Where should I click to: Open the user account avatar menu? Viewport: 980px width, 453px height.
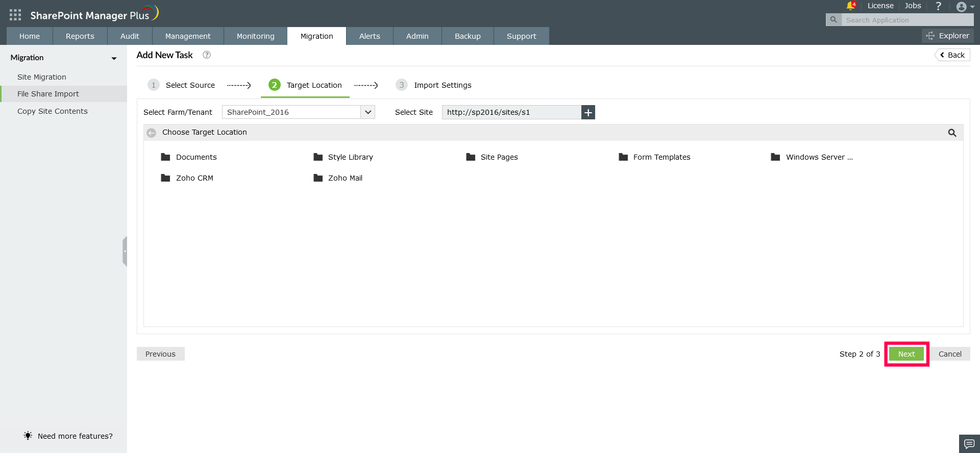pos(962,7)
